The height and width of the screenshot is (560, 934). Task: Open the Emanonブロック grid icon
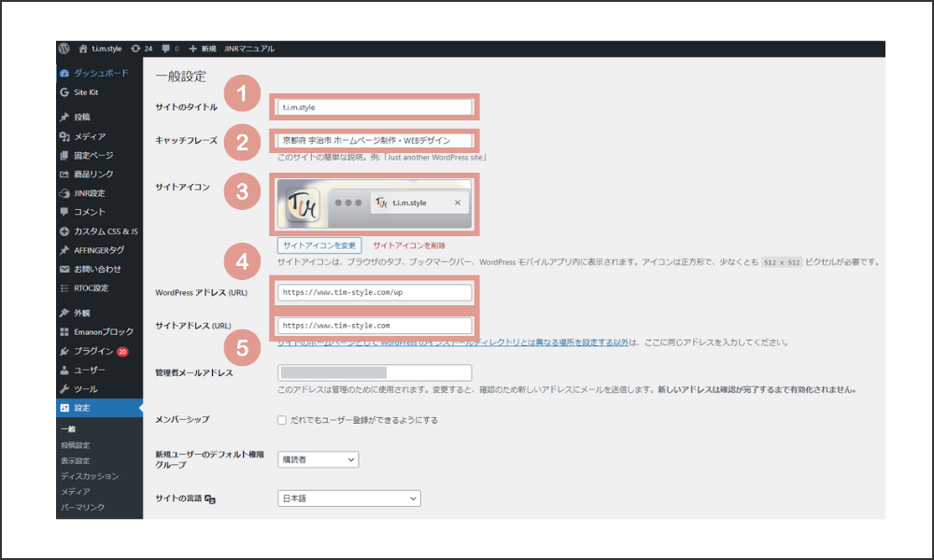click(x=64, y=332)
